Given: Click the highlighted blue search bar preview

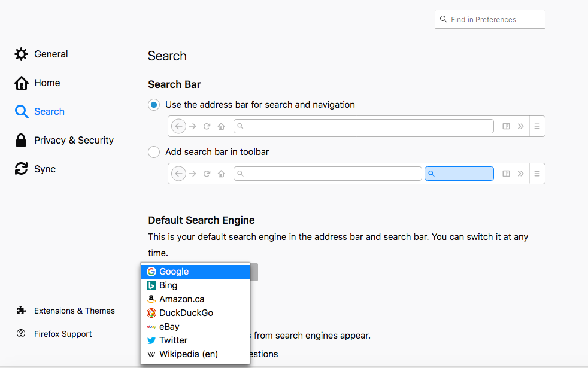Looking at the screenshot, I should 459,174.
